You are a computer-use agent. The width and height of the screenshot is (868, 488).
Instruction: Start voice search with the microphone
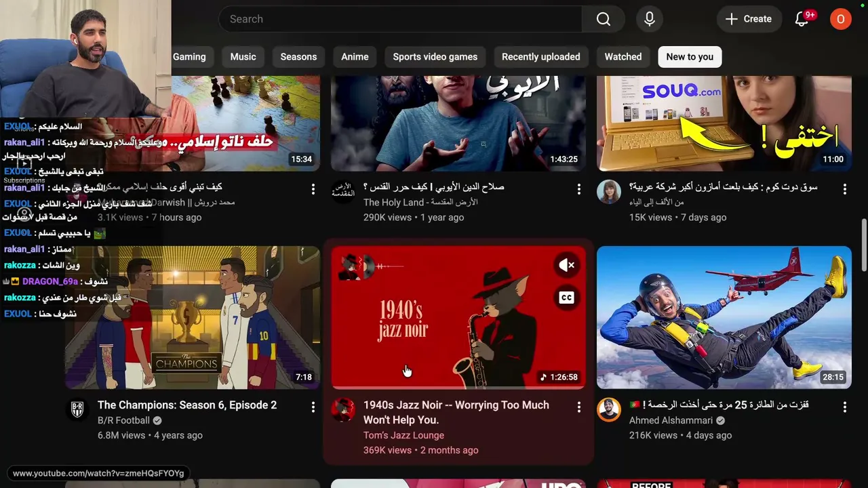[x=650, y=19]
